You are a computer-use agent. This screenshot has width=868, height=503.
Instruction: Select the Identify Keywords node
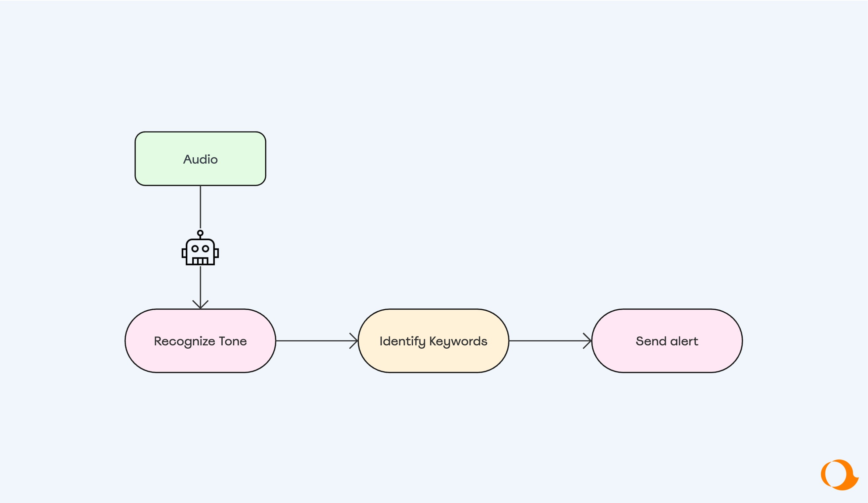click(433, 341)
